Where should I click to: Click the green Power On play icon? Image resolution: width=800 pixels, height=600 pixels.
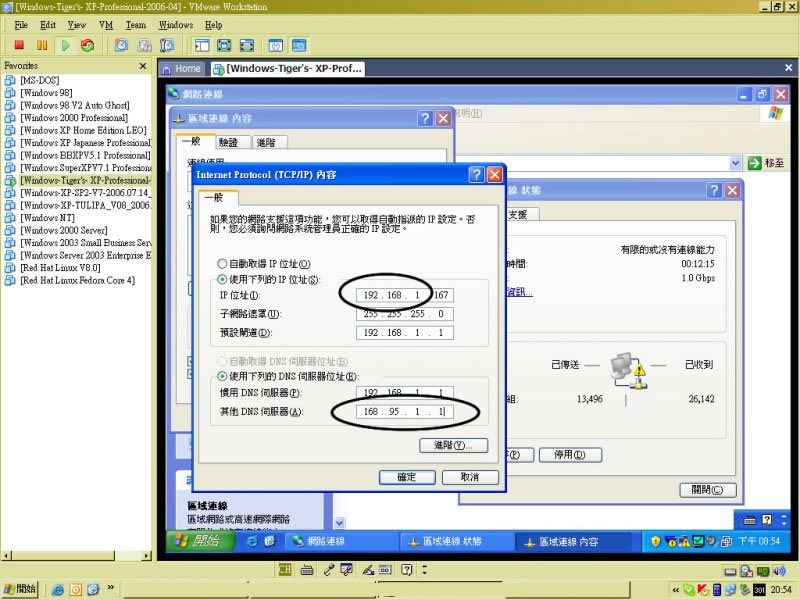click(65, 45)
